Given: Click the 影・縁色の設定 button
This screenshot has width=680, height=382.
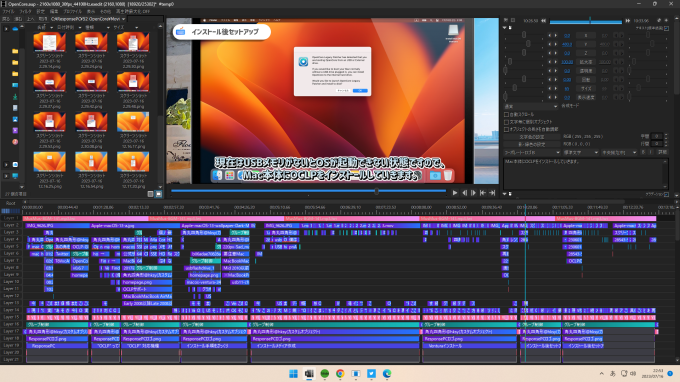Looking at the screenshot, I should pyautogui.click(x=532, y=144).
